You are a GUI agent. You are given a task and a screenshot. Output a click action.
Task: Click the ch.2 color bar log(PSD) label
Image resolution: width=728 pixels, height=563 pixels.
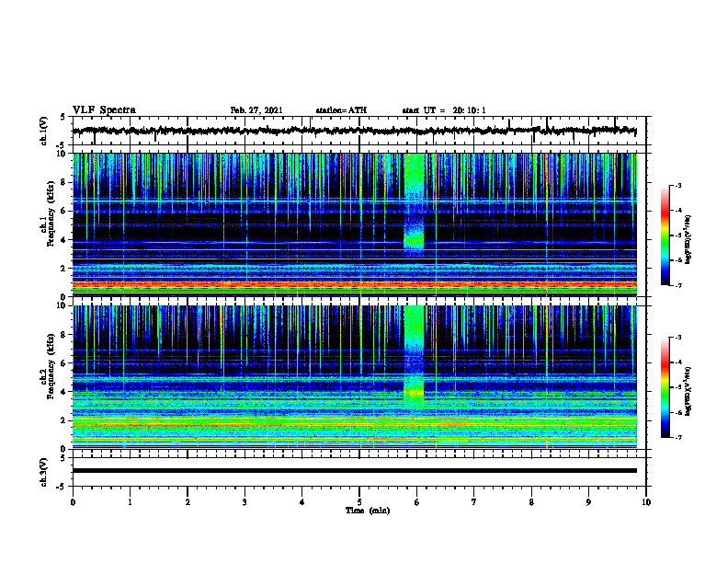pyautogui.click(x=688, y=391)
